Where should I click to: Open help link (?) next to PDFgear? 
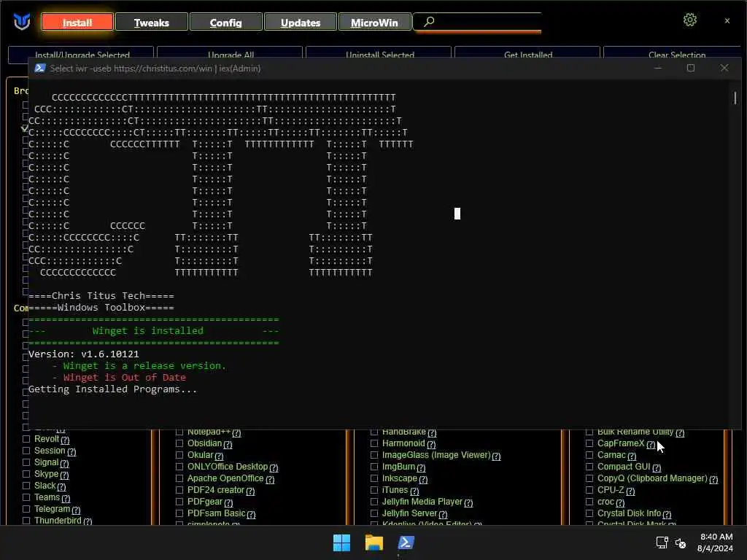coord(228,503)
